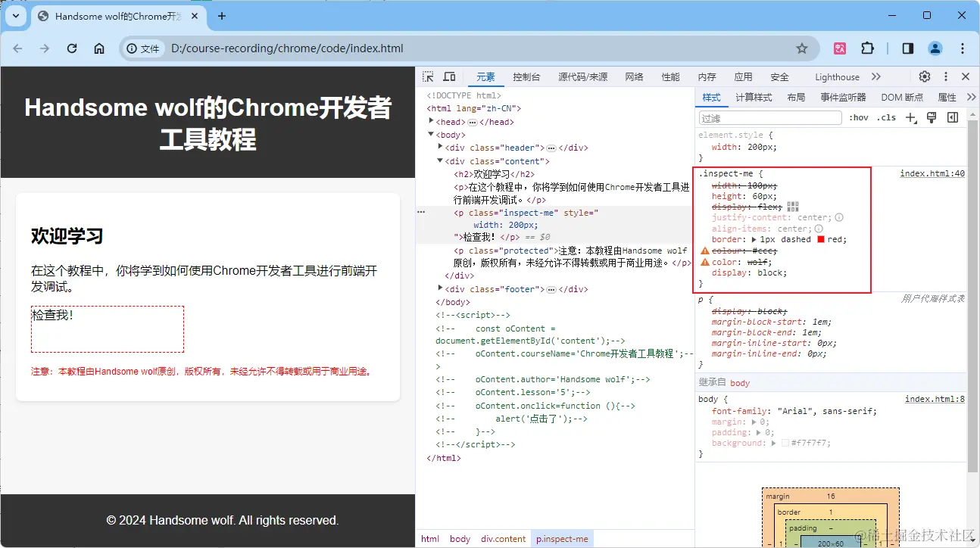
Task: Open the index.html:40 source link
Action: [x=932, y=173]
